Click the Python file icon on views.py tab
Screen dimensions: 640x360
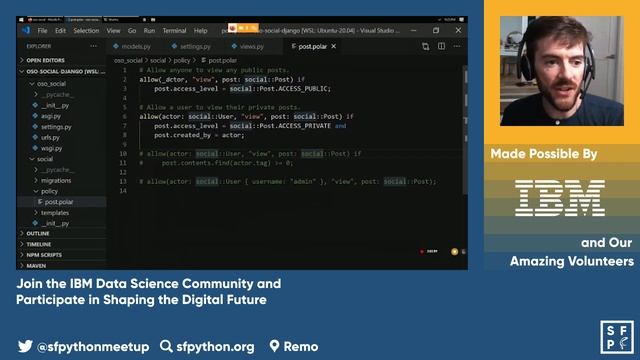tap(234, 46)
